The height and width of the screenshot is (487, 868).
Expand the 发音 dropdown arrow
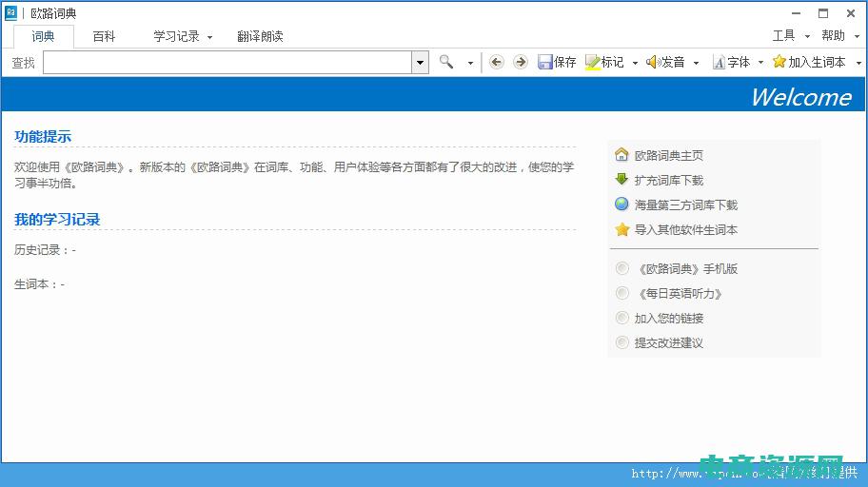pos(696,63)
